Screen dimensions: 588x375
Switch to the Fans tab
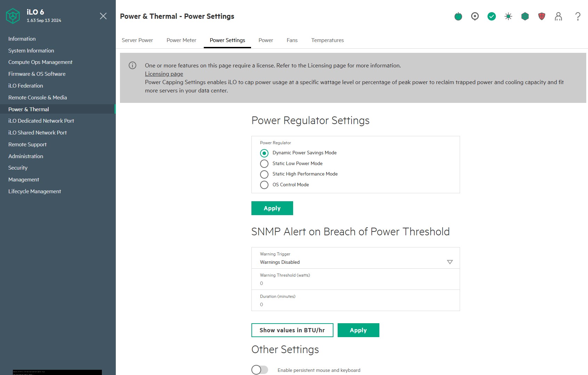[x=292, y=40]
